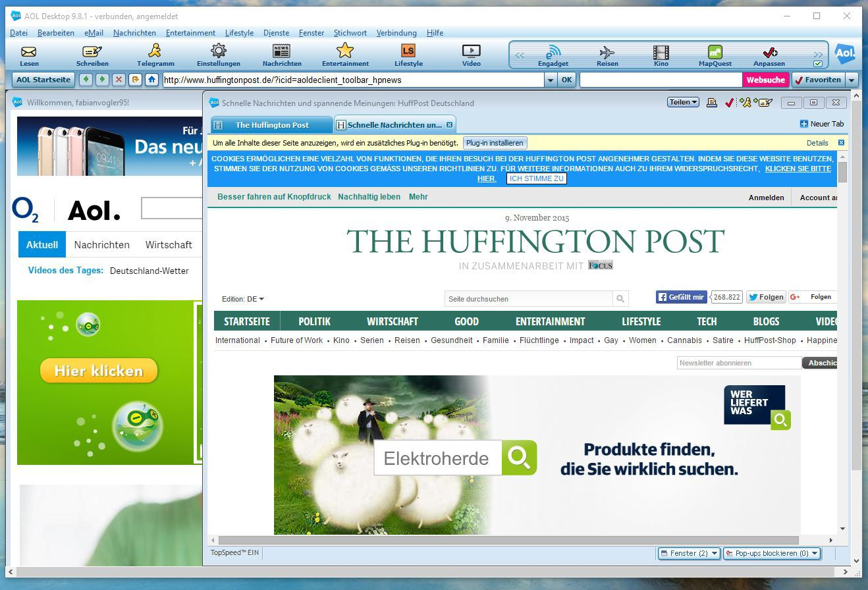This screenshot has height=590, width=868.
Task: Go to the home page icon
Action: (151, 80)
